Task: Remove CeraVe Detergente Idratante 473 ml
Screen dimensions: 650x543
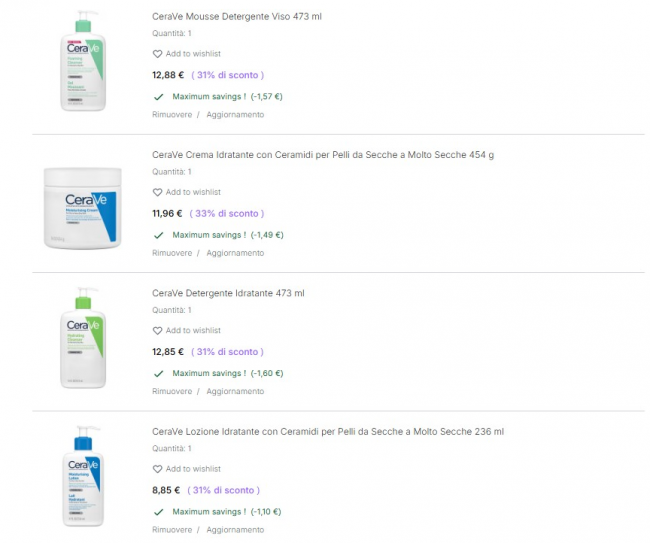Action: point(171,391)
